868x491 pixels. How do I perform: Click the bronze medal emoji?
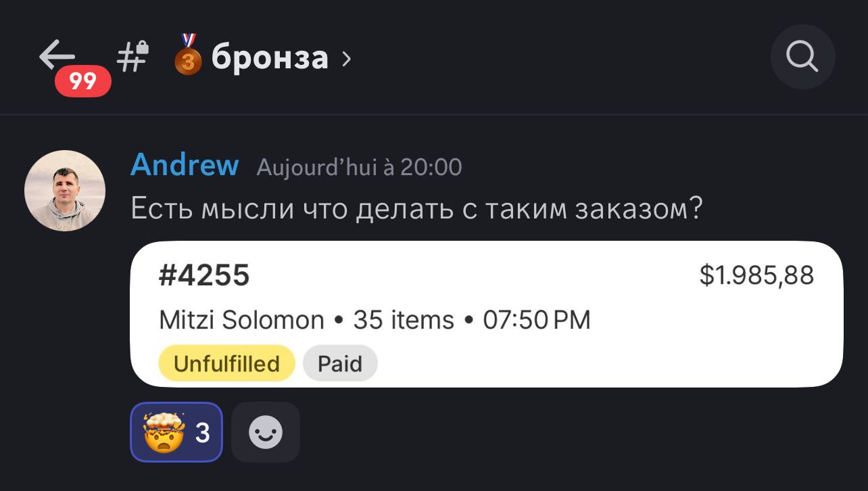(189, 55)
